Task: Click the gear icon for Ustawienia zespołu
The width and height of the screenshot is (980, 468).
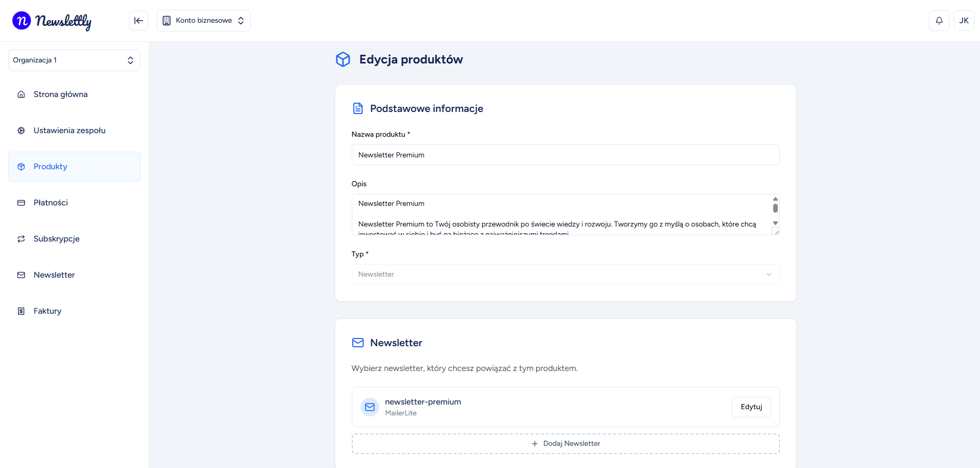Action: point(21,131)
